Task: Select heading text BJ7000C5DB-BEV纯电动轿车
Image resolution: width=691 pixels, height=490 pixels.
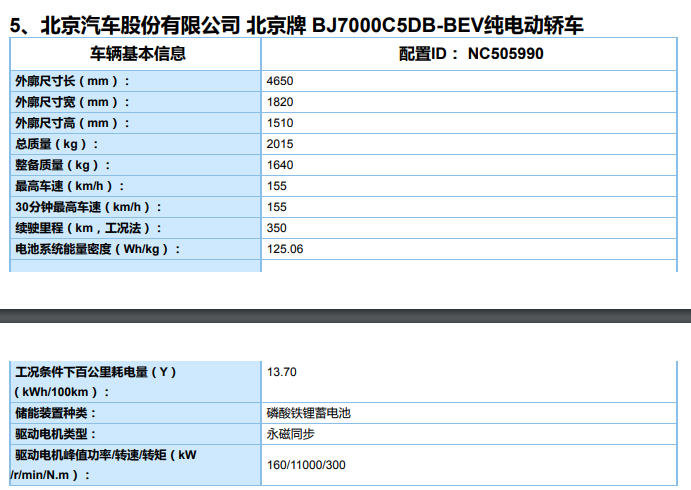Action: coord(448,25)
